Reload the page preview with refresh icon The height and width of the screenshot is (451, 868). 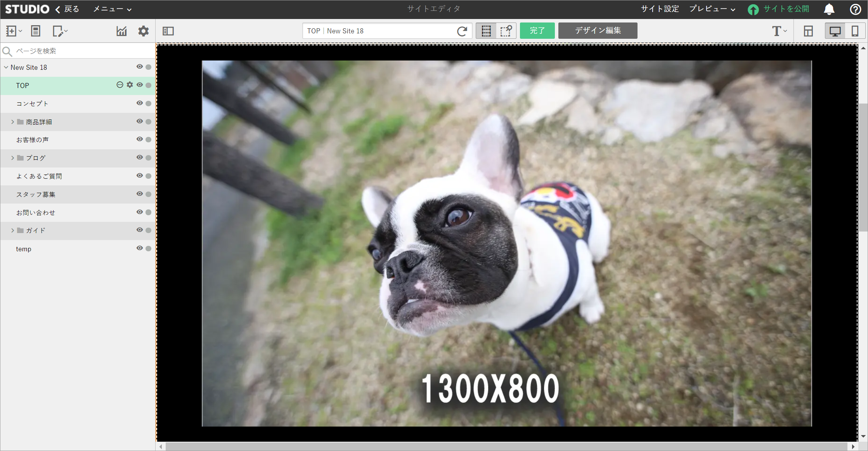462,31
